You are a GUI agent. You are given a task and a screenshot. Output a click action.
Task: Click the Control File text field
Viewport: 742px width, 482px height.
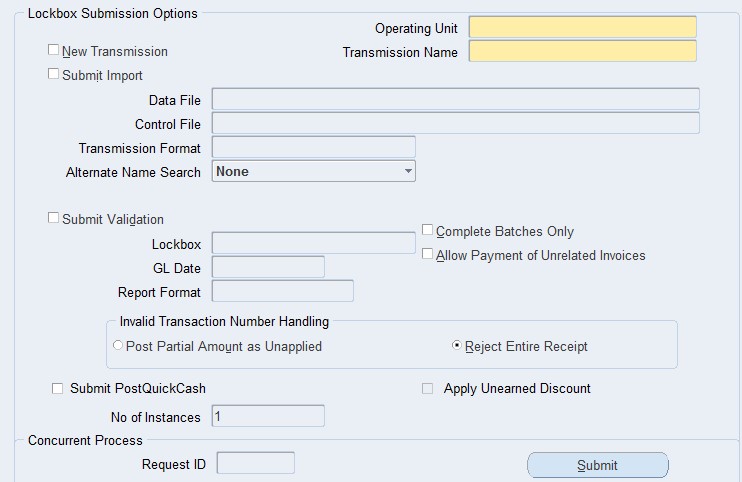455,123
